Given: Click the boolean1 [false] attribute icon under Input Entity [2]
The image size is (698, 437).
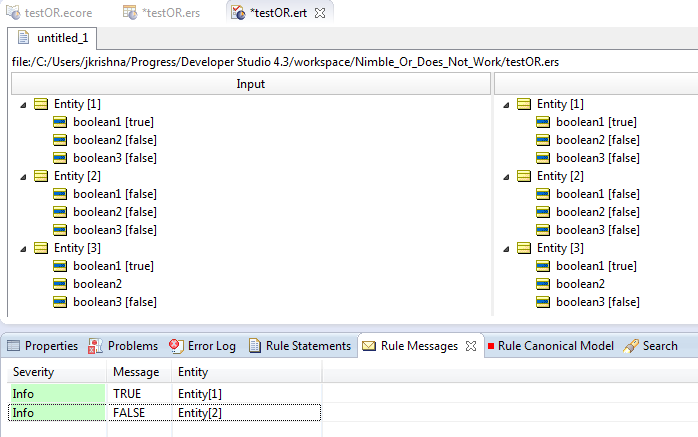Looking at the screenshot, I should coord(60,194).
